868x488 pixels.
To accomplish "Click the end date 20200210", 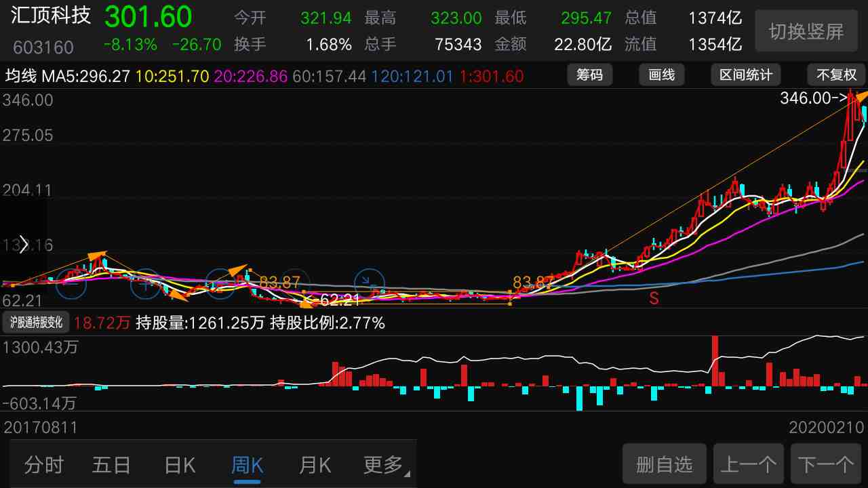I will [x=827, y=428].
